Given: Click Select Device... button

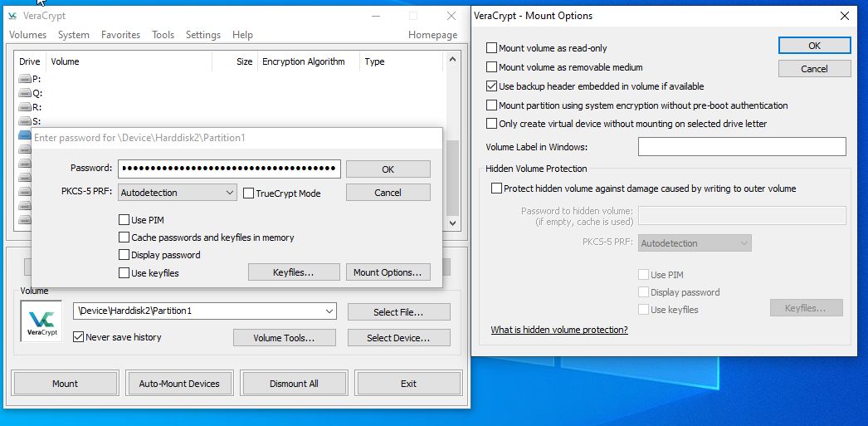Looking at the screenshot, I should pos(398,337).
